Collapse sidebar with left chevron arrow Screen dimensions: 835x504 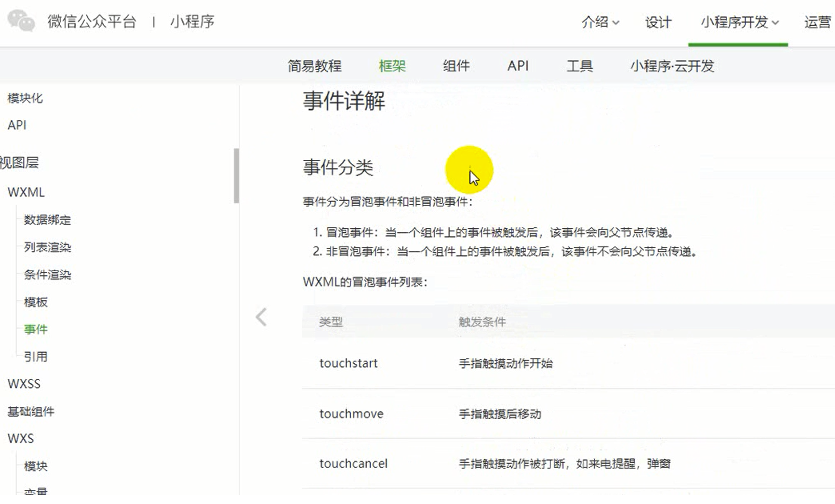point(261,317)
